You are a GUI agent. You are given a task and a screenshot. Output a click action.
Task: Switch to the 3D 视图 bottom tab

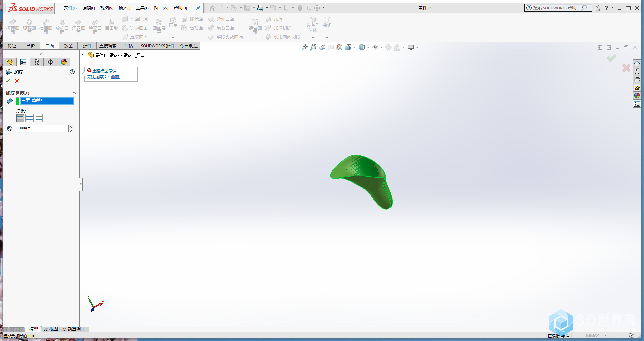[x=51, y=329]
